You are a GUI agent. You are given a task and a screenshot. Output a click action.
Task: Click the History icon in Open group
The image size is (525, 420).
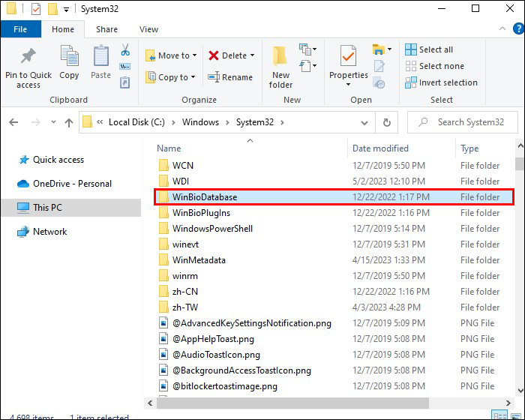379,82
